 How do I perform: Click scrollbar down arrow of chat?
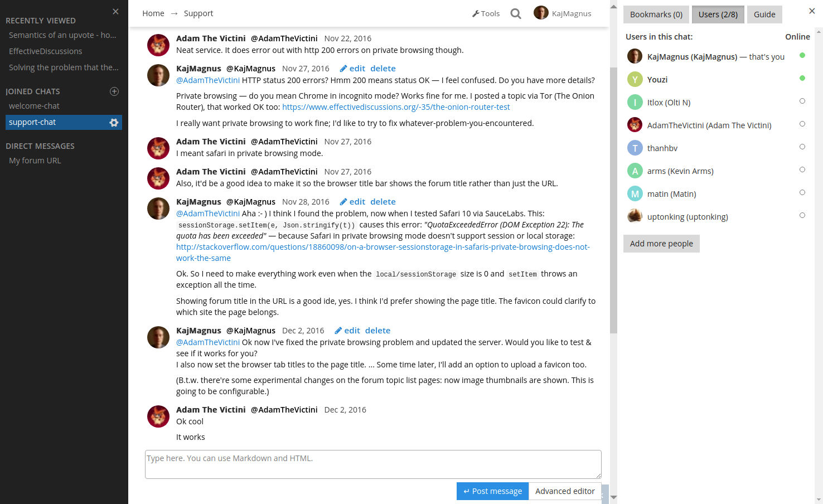pyautogui.click(x=613, y=497)
